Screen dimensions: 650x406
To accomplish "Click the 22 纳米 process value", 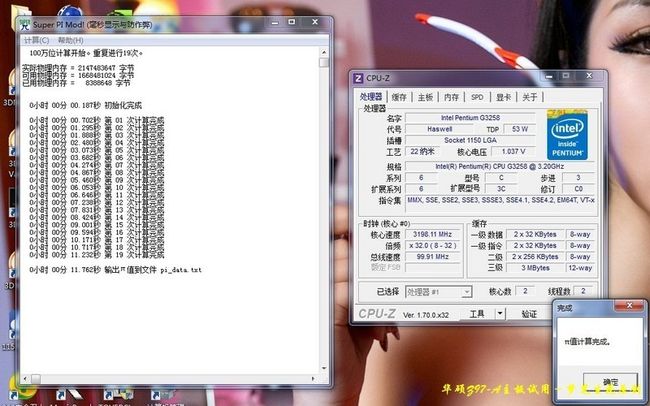I will tap(422, 151).
